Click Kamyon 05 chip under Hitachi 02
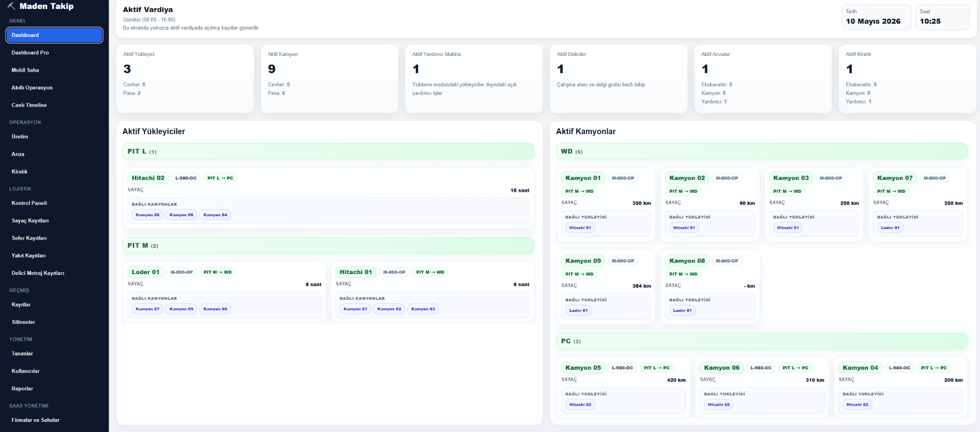The image size is (980, 432). coord(147,215)
